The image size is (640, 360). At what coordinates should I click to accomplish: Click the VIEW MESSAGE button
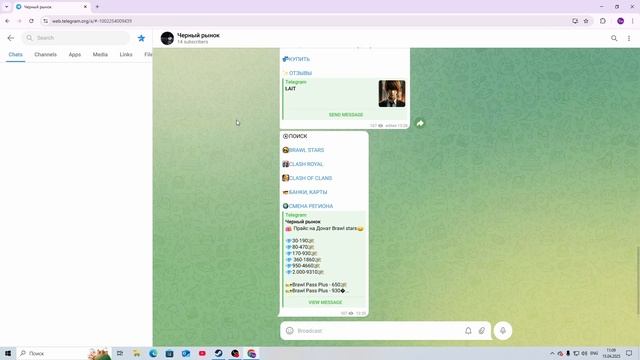tap(325, 302)
